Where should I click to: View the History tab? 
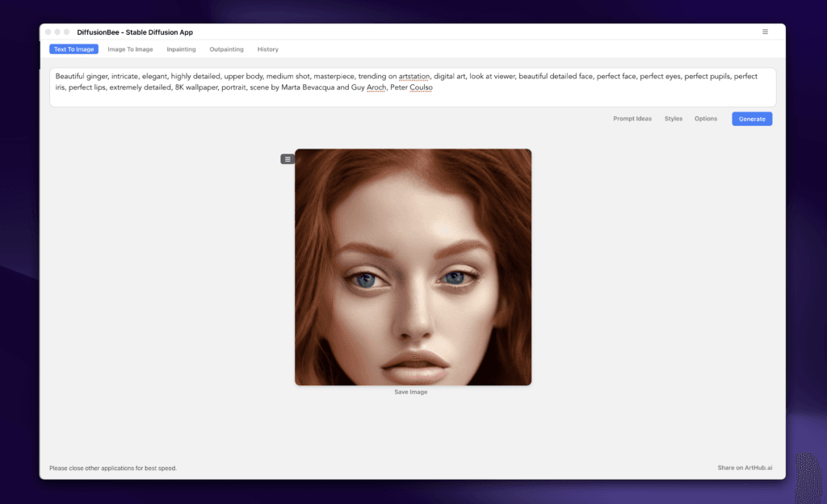[268, 49]
